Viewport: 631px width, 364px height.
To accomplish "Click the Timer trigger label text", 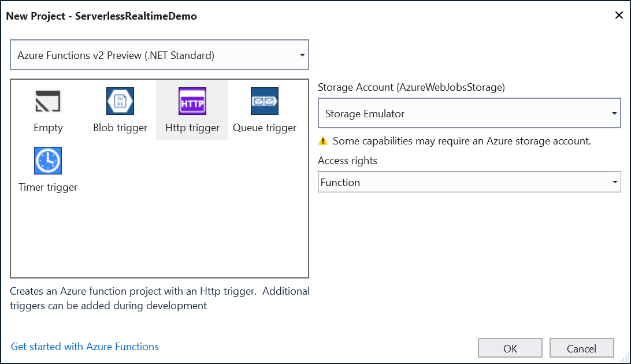I will [x=48, y=187].
